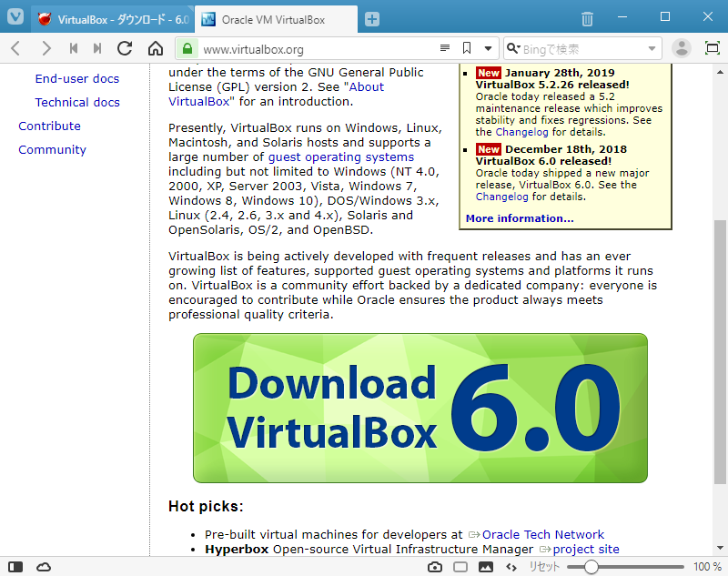This screenshot has width=728, height=576.
Task: Open the closed tabs trash menu
Action: click(x=586, y=17)
